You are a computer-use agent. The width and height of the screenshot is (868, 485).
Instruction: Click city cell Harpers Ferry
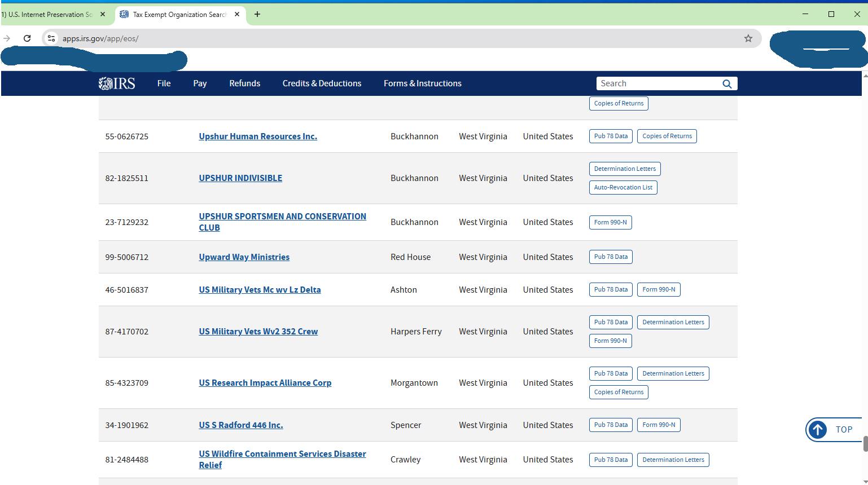(416, 332)
